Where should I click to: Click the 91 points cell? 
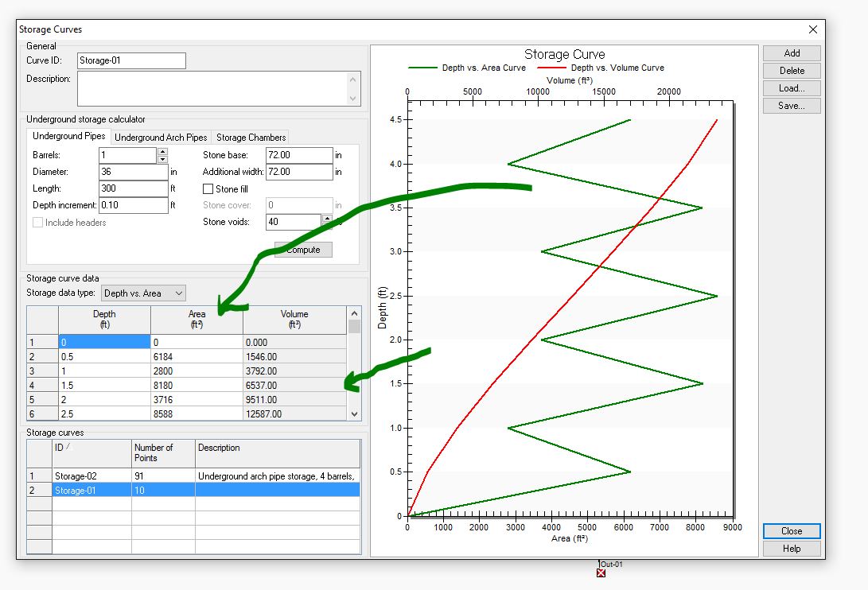coord(163,476)
